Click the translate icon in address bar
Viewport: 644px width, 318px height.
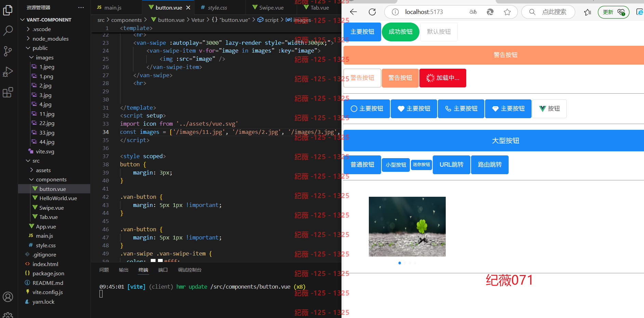pyautogui.click(x=473, y=12)
